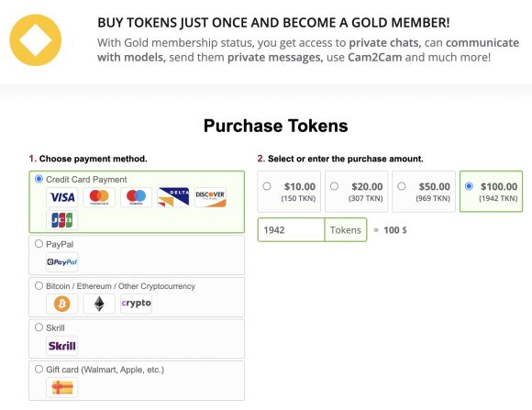Image resolution: width=532 pixels, height=410 pixels.
Task: Select the Skrill payment radio button
Action: (39, 327)
